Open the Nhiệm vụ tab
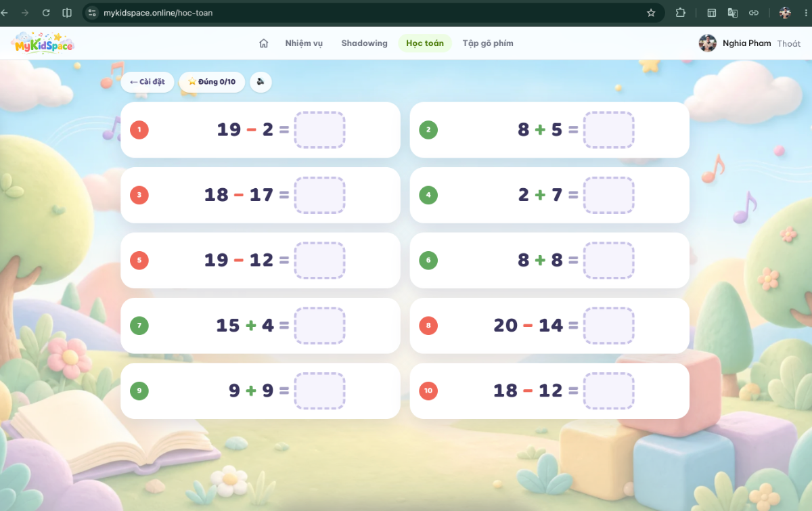The image size is (812, 511). [x=304, y=43]
